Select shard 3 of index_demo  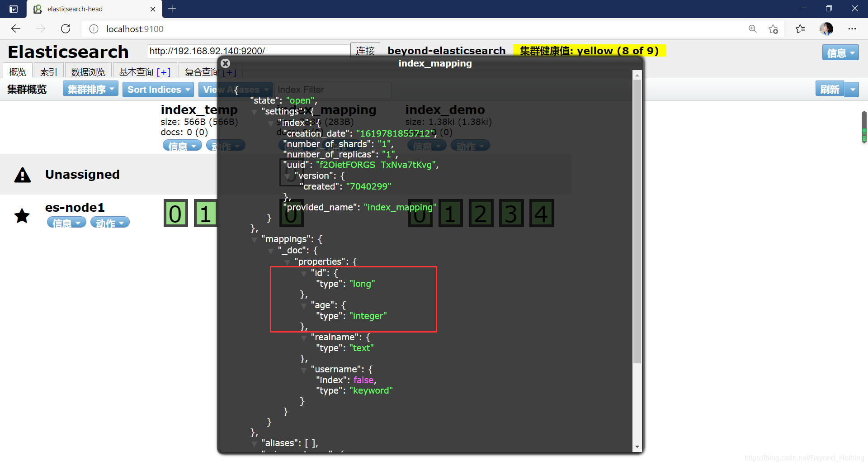[511, 213]
